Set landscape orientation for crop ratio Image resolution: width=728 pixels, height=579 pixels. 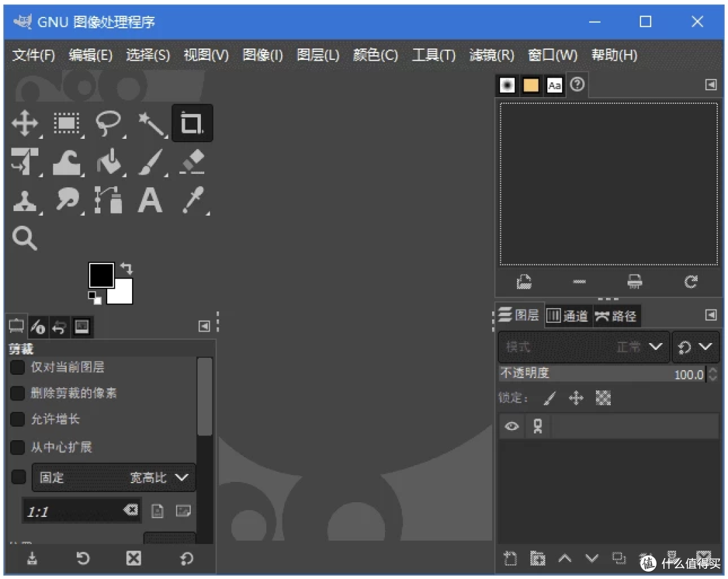click(183, 511)
